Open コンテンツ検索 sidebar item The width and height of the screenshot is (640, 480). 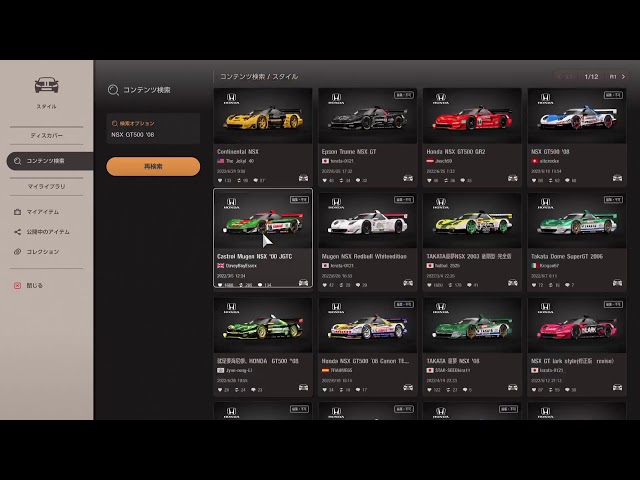(x=50, y=161)
